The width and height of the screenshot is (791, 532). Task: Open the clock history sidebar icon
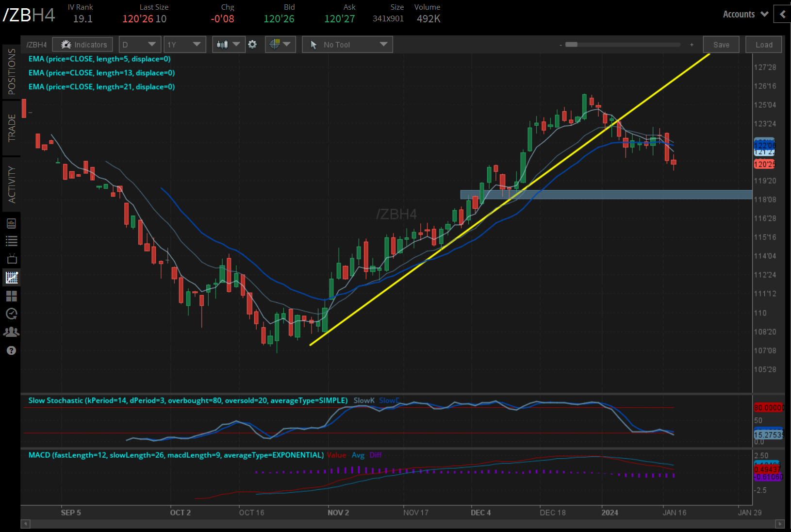[11, 314]
